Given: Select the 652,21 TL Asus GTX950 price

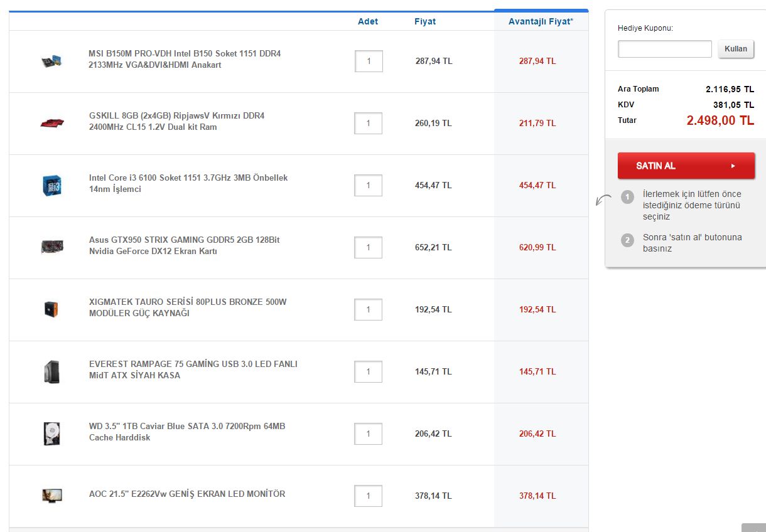Looking at the screenshot, I should pos(433,248).
